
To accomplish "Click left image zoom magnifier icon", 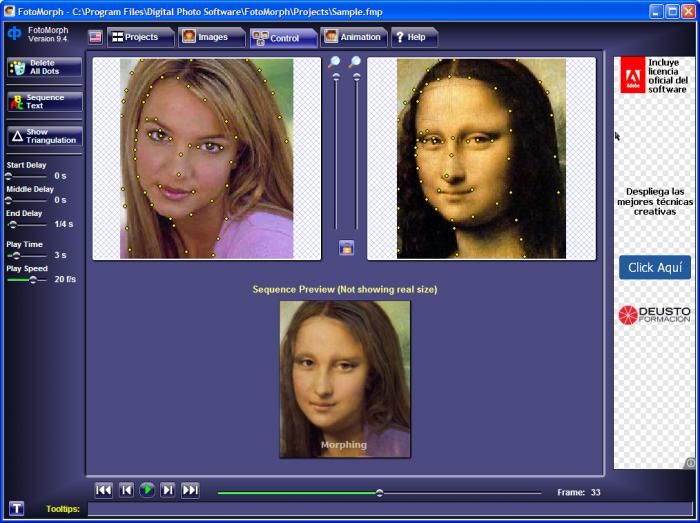I will (334, 62).
